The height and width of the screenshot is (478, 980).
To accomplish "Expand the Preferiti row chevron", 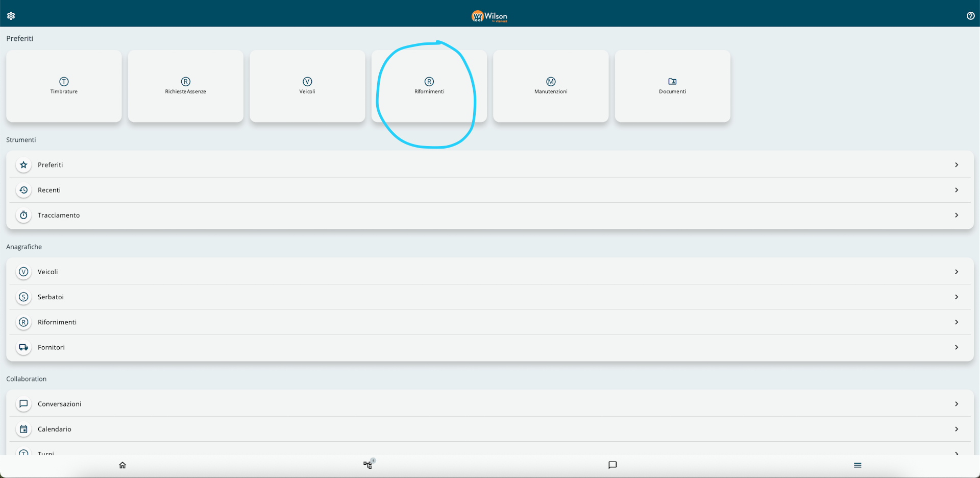I will coord(956,165).
